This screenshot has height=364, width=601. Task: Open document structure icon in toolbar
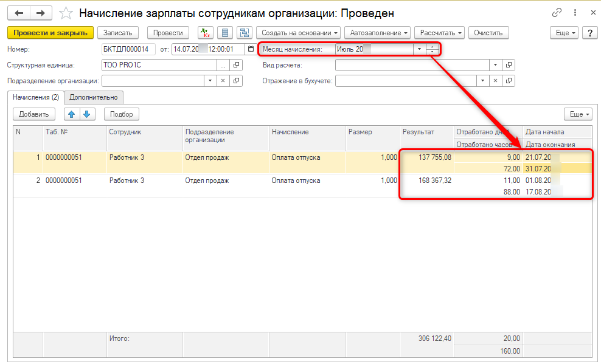point(245,33)
